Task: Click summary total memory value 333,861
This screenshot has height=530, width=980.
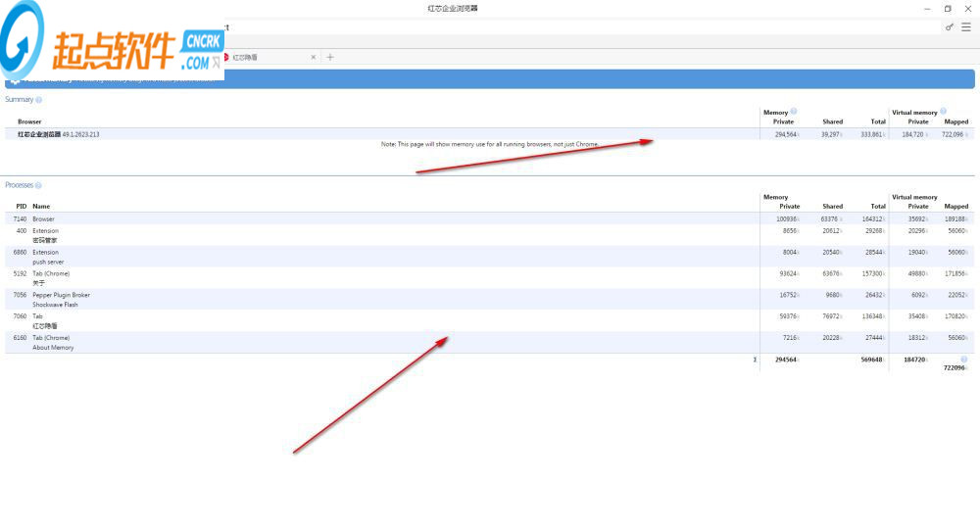Action: (x=872, y=134)
